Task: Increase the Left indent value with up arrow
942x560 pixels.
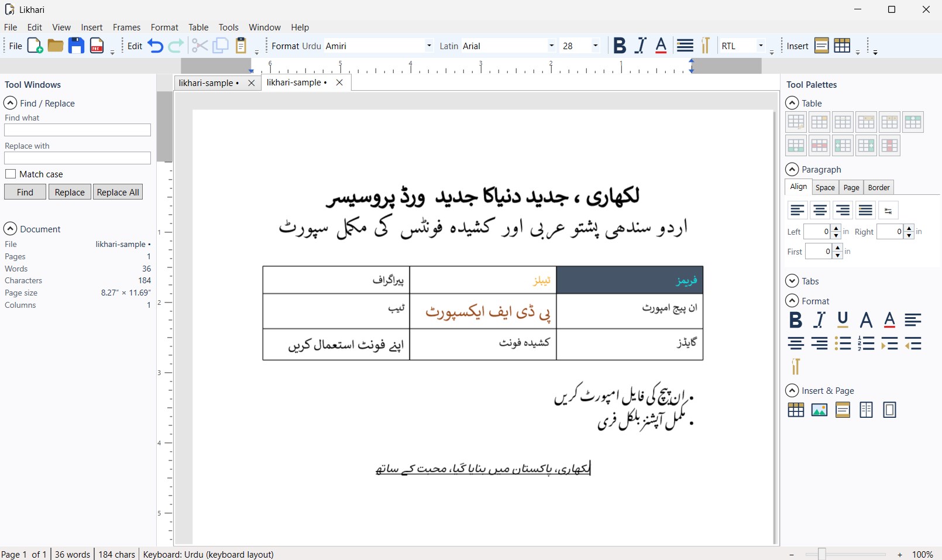Action: (836, 228)
